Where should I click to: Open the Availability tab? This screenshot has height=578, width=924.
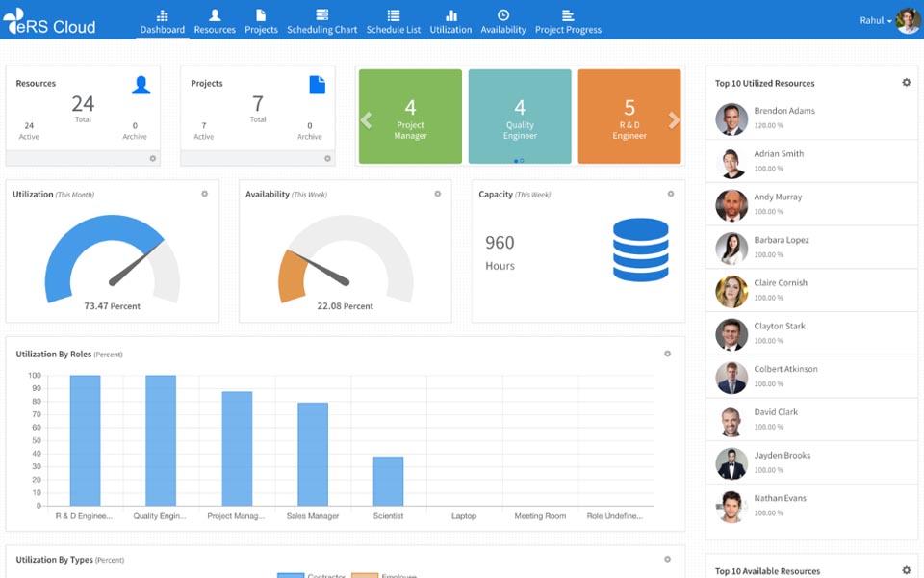(x=502, y=22)
